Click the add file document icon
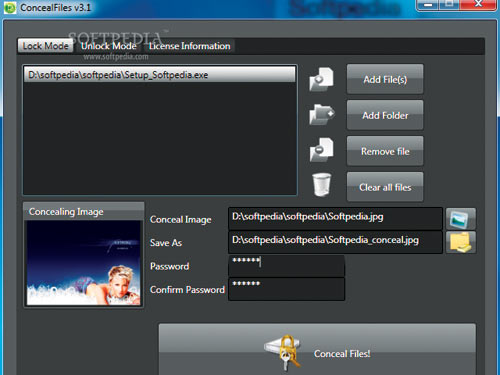This screenshot has height=375, width=500. [321, 79]
